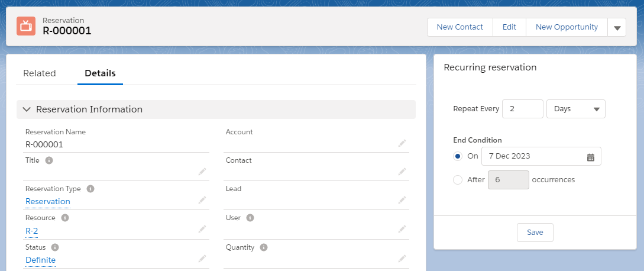644x271 pixels.
Task: Open more actions dropdown beside New Opportunity
Action: [x=617, y=27]
